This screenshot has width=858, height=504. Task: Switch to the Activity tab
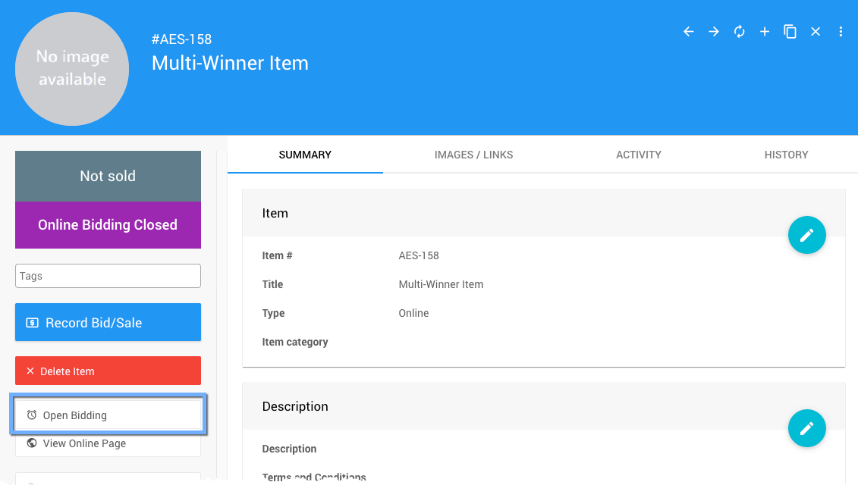point(638,155)
